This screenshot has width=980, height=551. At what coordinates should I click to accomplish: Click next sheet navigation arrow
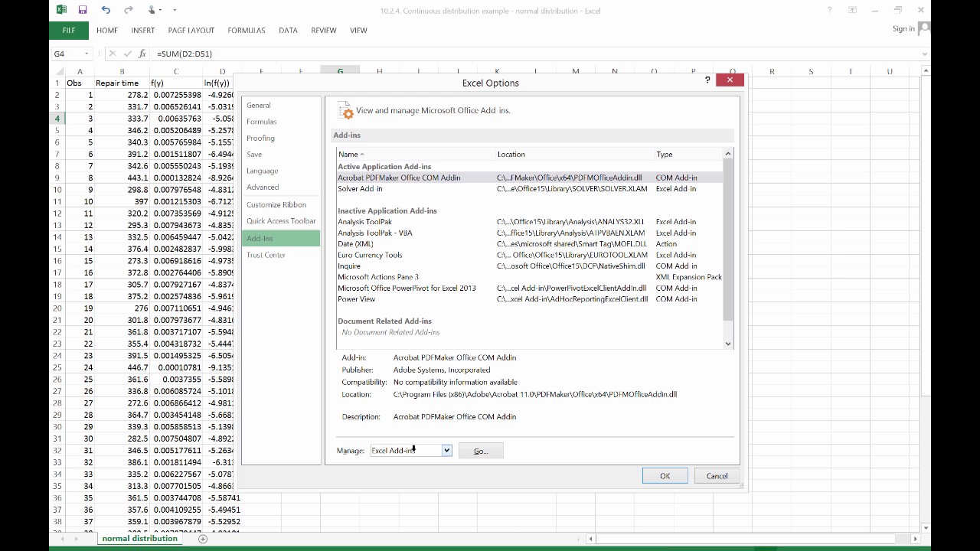pyautogui.click(x=77, y=539)
